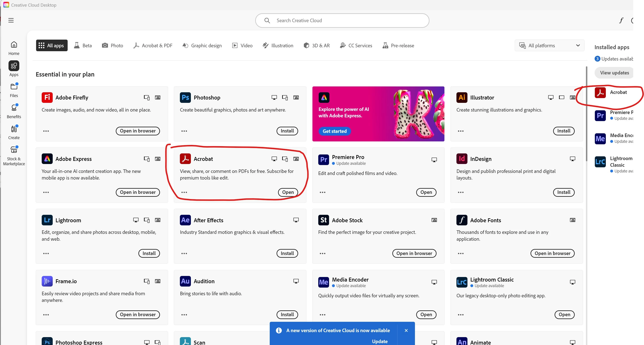Open more options for Adobe Firefly
This screenshot has height=345, width=644.
46,131
